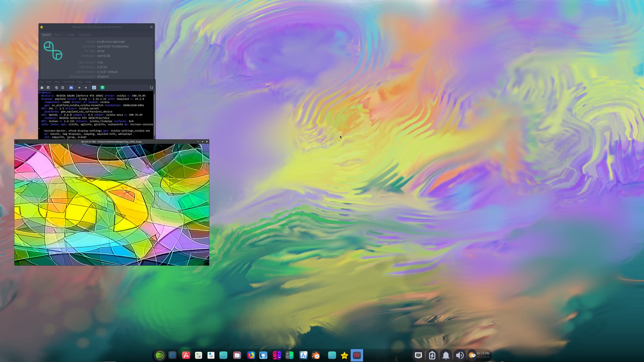Screen dimensions: 644x362
Task: Open the terminal File menu
Action: point(42,82)
